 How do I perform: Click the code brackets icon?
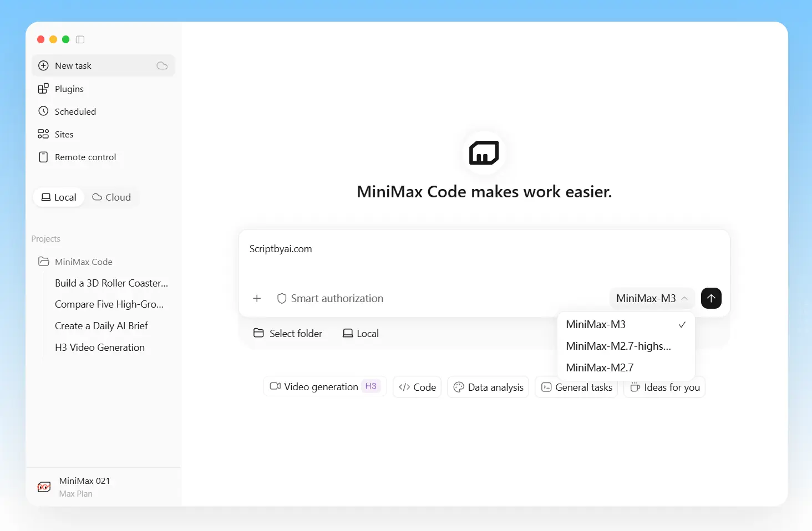coord(404,387)
